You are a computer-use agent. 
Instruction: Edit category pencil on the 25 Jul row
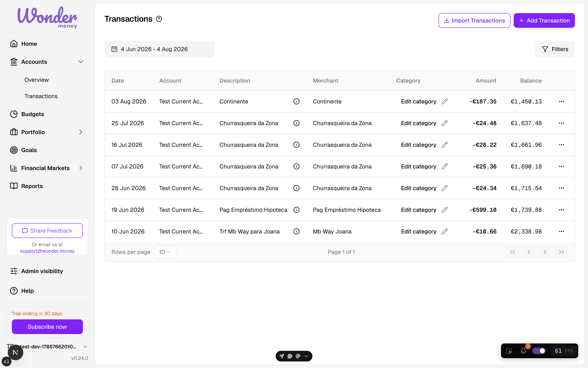[x=444, y=123]
